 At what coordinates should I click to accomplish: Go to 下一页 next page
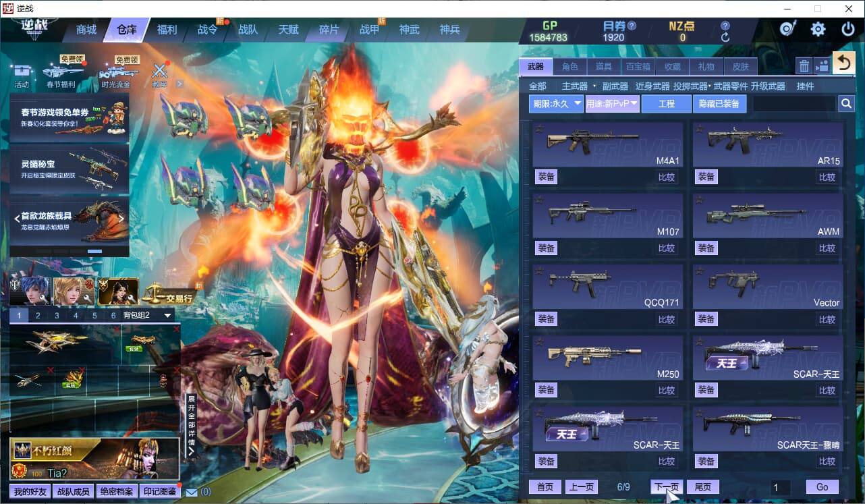[667, 487]
